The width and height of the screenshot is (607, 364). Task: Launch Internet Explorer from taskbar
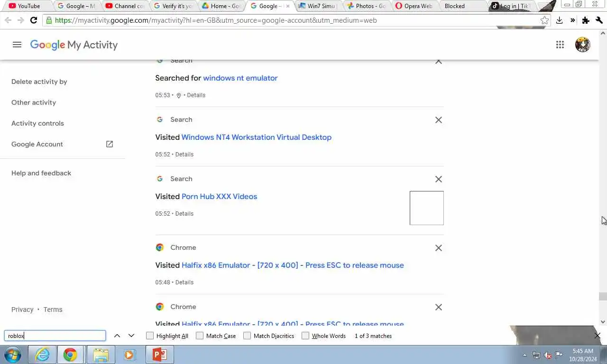[x=42, y=355]
